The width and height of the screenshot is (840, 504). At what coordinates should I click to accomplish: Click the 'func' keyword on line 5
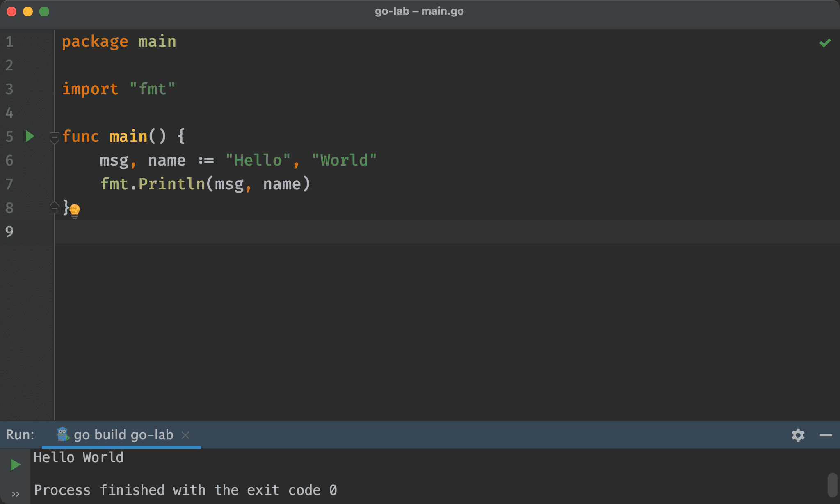pos(80,136)
